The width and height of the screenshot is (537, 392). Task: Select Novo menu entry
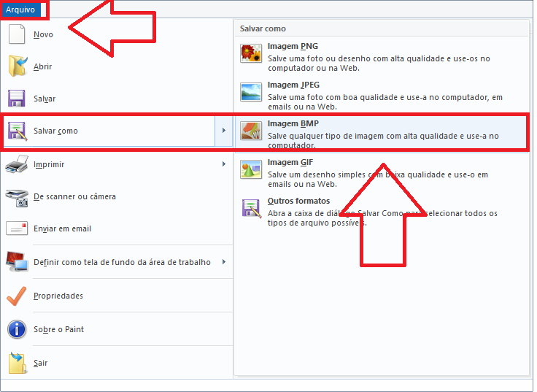pos(117,34)
